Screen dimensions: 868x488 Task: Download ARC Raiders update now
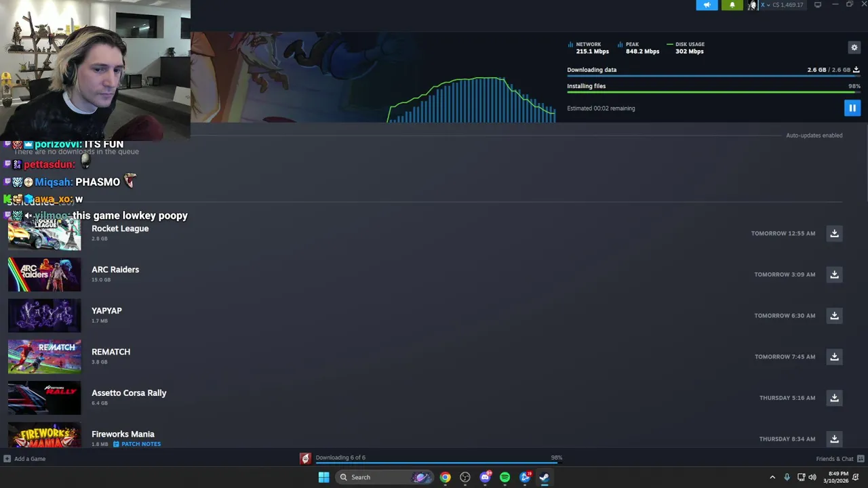834,274
